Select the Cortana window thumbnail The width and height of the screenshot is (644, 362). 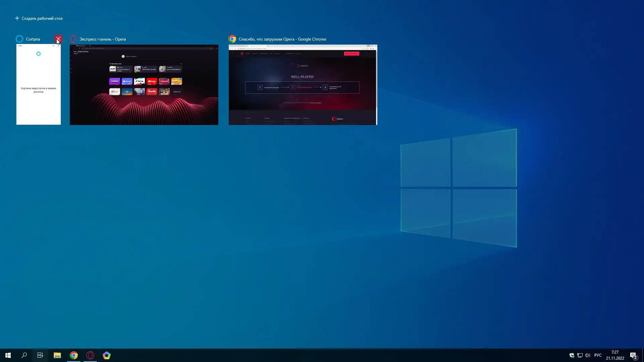[39, 84]
